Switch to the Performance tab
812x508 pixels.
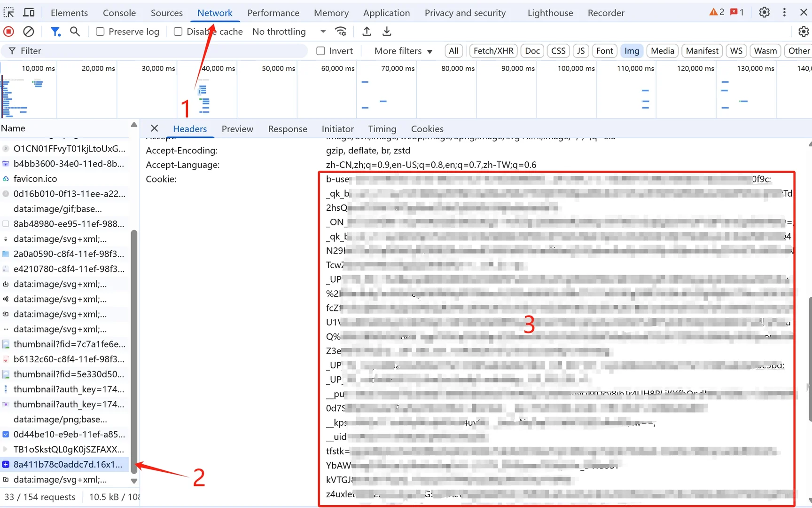click(x=273, y=13)
